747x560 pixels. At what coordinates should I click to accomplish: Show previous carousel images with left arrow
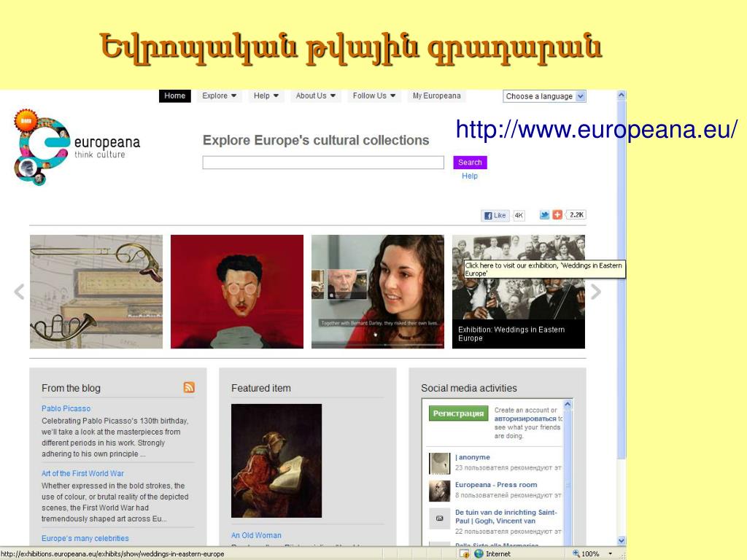(19, 292)
